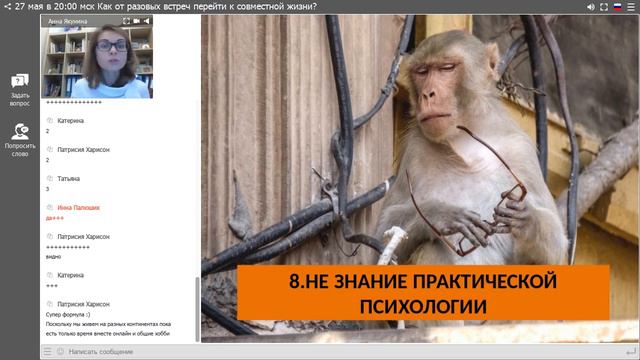This screenshot has width=640, height=360.
Task: Click Патрисия Харисон's name above "видно"
Action: tap(84, 237)
